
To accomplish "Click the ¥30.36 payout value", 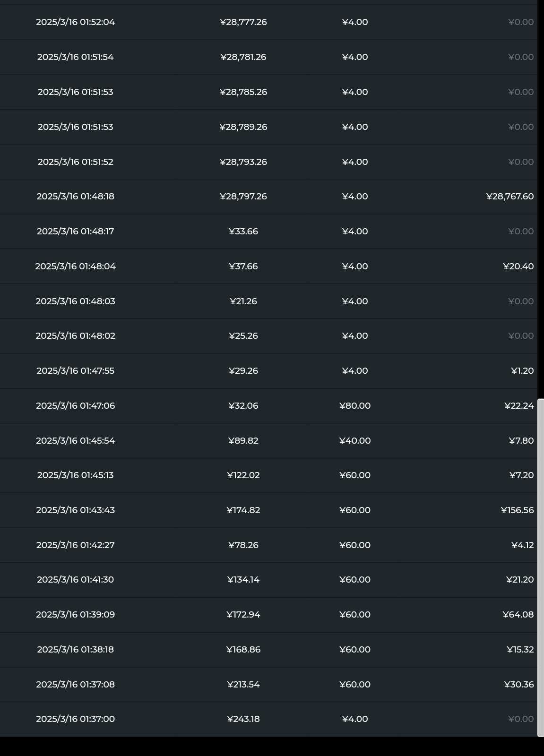I will (518, 685).
